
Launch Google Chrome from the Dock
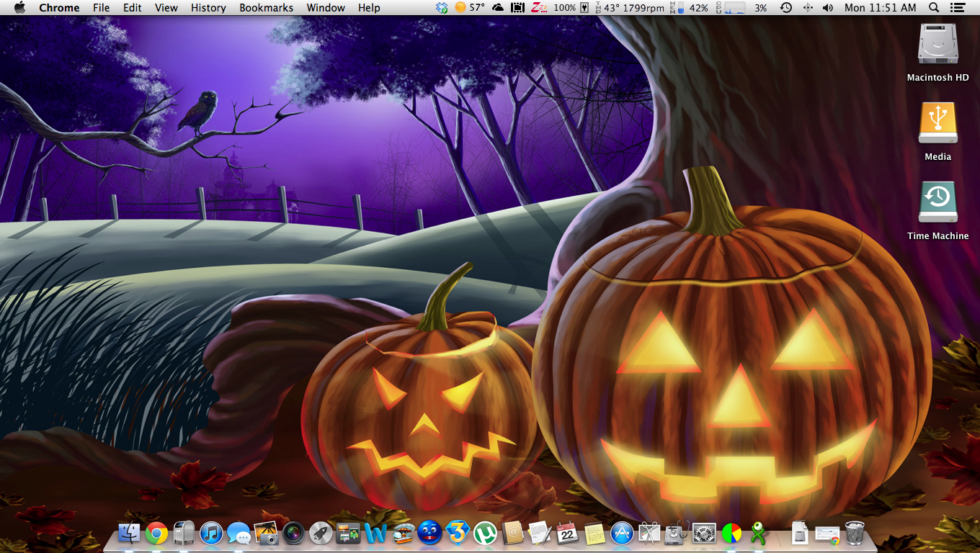pyautogui.click(x=156, y=534)
